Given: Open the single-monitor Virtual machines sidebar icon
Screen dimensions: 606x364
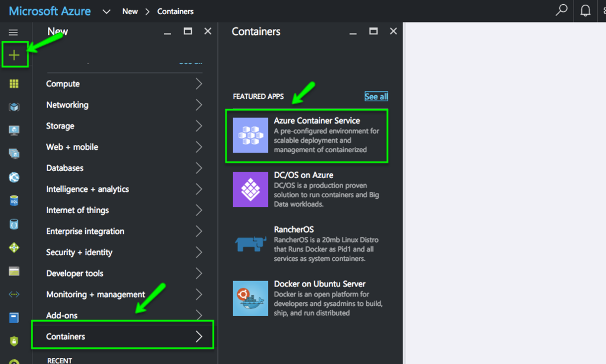Looking at the screenshot, I should (x=14, y=131).
